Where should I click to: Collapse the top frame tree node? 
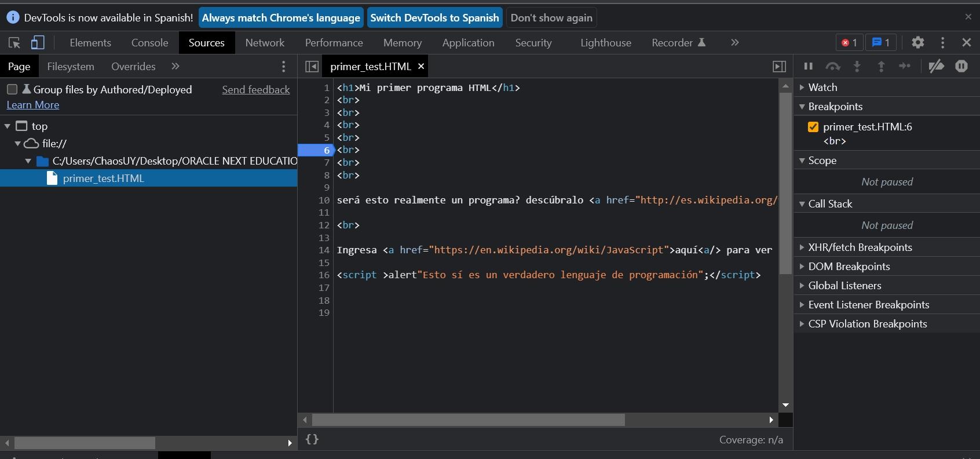point(8,126)
